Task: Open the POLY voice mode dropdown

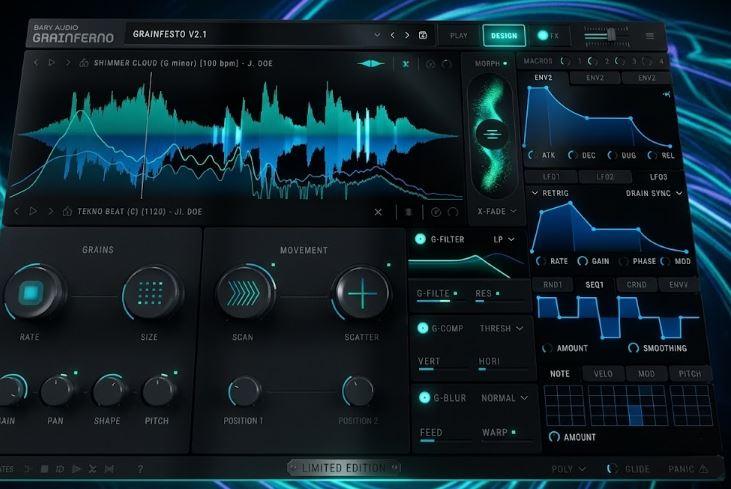Action: point(568,469)
